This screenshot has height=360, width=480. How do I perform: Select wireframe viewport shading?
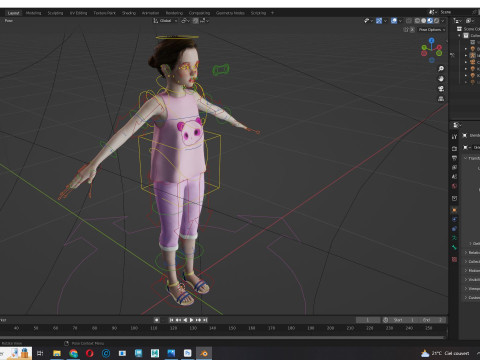point(417,21)
